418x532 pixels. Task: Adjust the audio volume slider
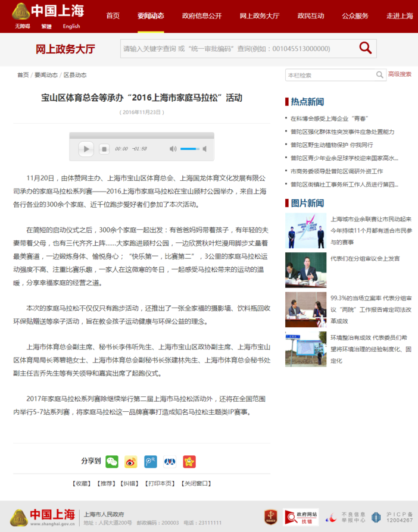190,149
